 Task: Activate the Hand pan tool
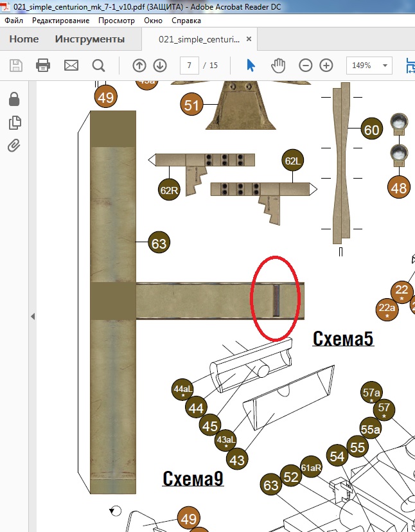pyautogui.click(x=278, y=65)
